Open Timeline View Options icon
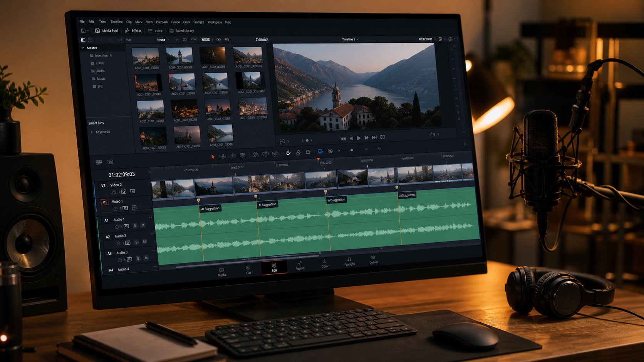 pyautogui.click(x=99, y=162)
